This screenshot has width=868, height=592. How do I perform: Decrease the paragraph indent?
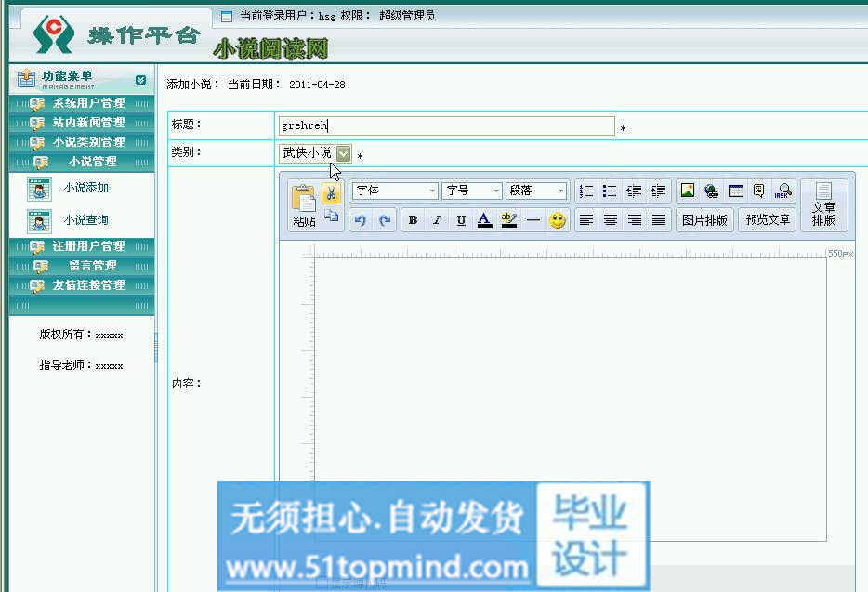click(x=634, y=191)
